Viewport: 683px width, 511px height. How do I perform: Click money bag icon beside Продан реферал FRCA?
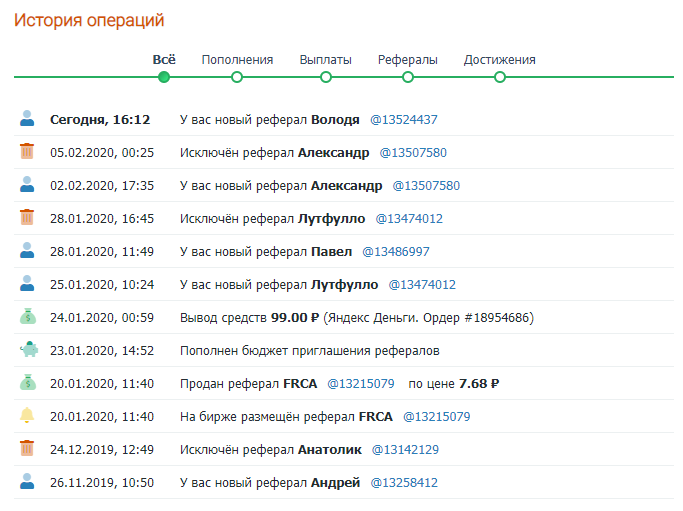click(28, 382)
